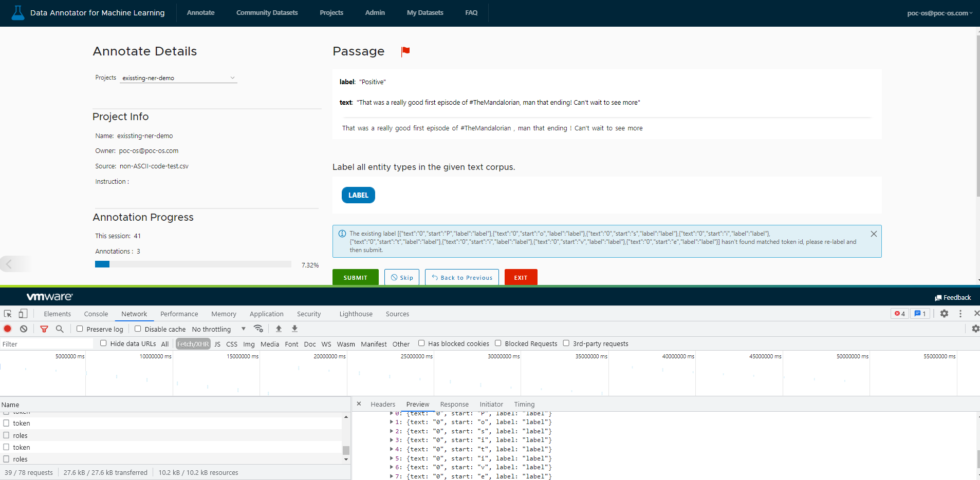This screenshot has height=480, width=980.
Task: Enable the Preserve log checkbox
Action: [x=80, y=329]
